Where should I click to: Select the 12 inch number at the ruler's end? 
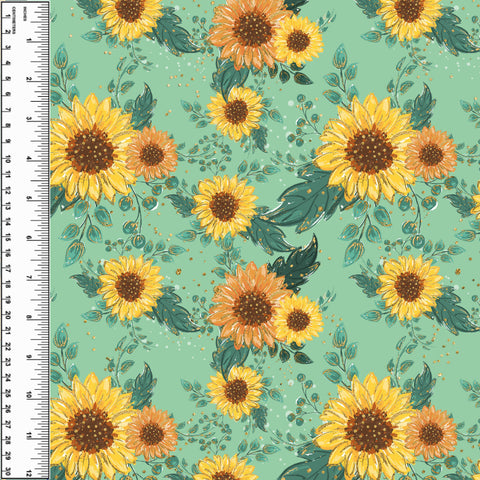29,473
